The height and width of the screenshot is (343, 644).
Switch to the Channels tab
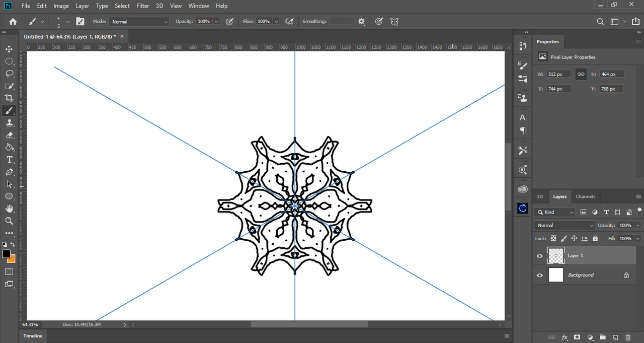[585, 196]
